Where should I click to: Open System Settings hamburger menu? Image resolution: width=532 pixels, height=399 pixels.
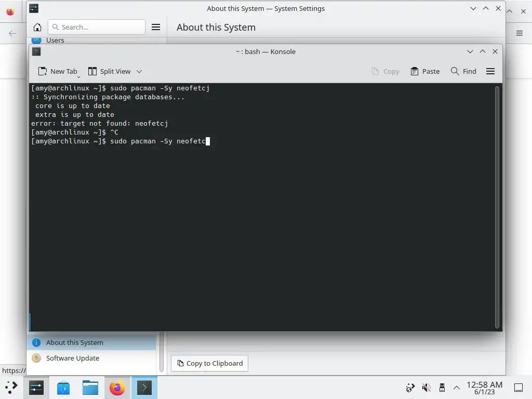[156, 27]
